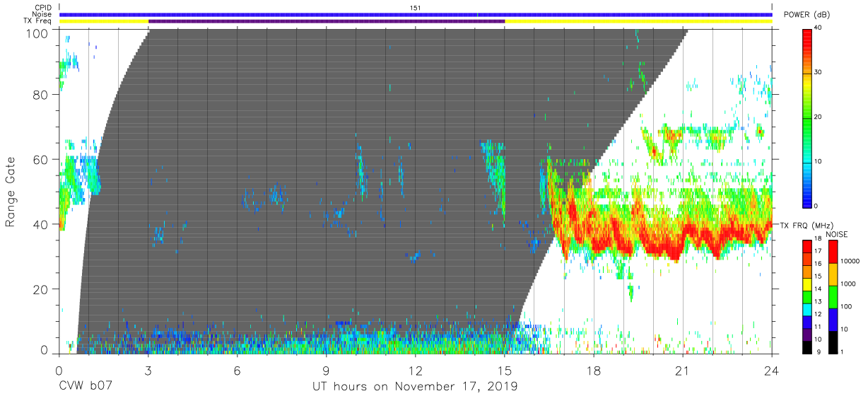The height and width of the screenshot is (401, 868).
Task: Click the '9' label on TX FRQ legend
Action: click(x=817, y=351)
